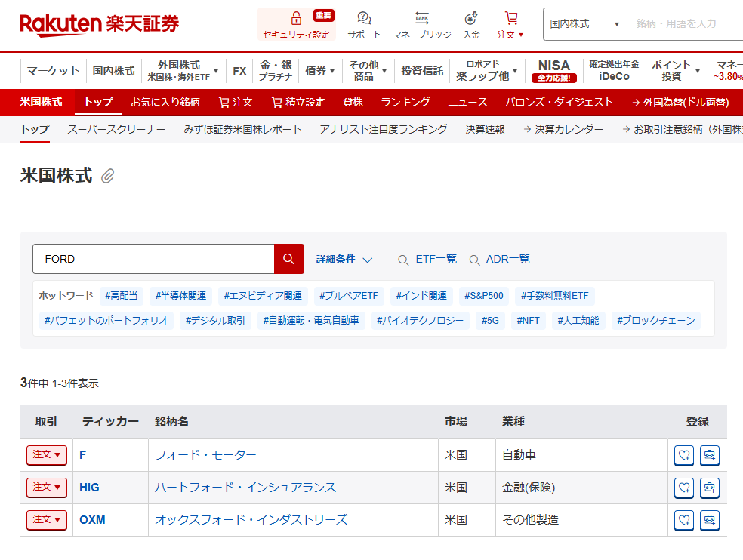The height and width of the screenshot is (560, 743).
Task: Switch to みずほ証券米国株レポート sub-tab
Action: (x=242, y=129)
